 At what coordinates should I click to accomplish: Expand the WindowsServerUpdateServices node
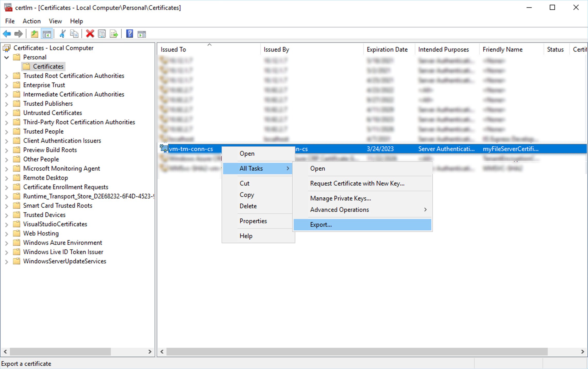[x=6, y=262]
